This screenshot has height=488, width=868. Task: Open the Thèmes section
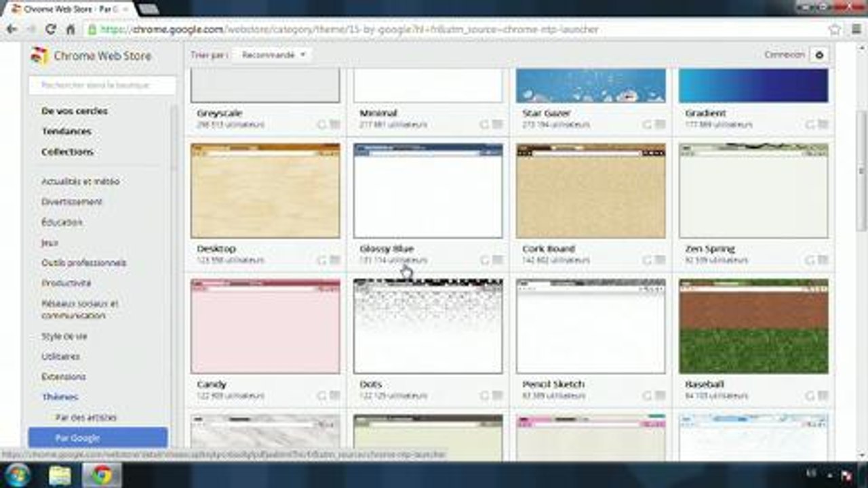[x=60, y=397]
